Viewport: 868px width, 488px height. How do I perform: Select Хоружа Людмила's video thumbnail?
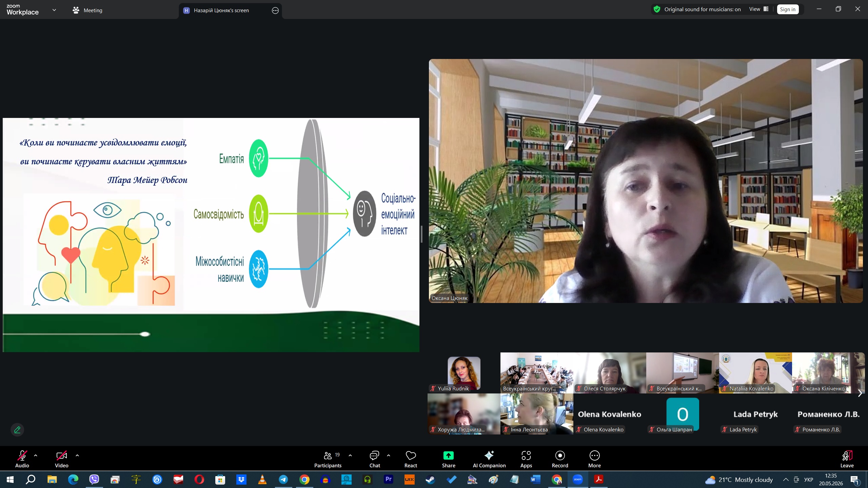point(464,414)
